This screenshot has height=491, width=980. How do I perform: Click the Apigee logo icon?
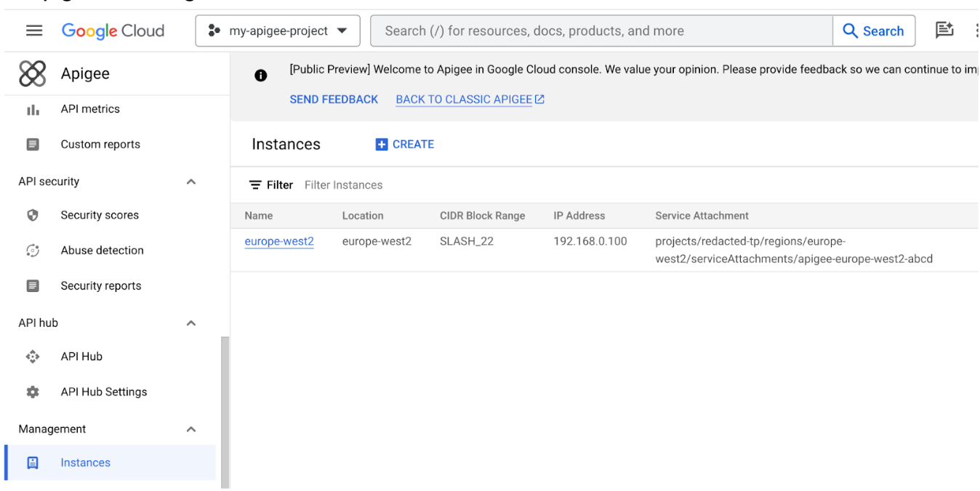32,73
